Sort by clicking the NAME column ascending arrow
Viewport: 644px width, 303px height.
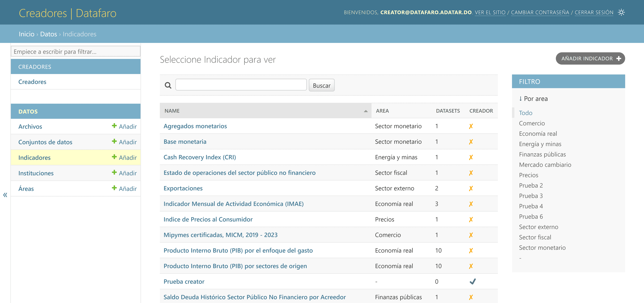coord(365,111)
